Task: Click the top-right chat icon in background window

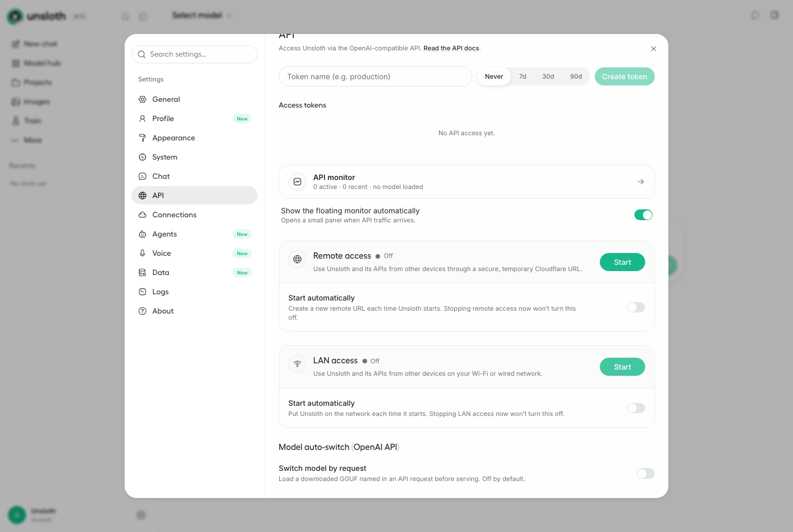Action: coord(755,15)
